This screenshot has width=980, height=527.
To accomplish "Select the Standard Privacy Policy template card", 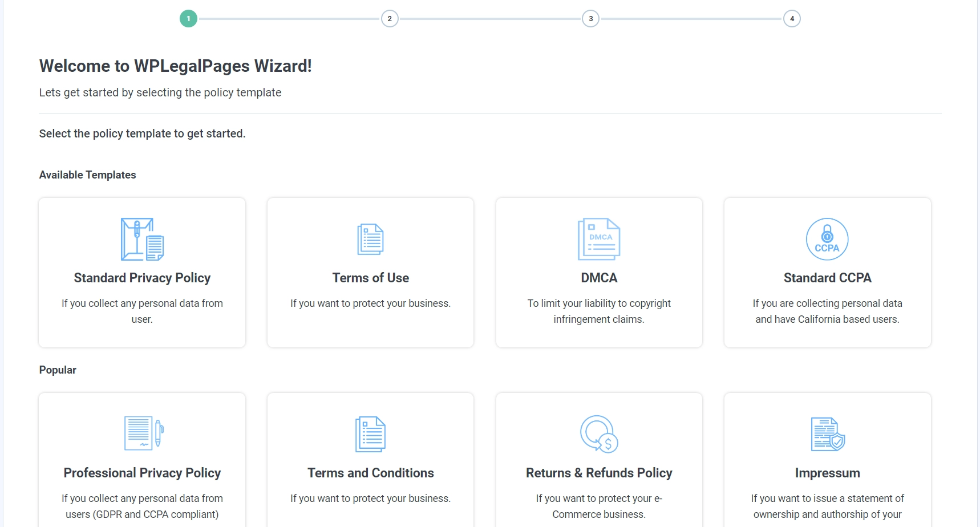I will pyautogui.click(x=142, y=273).
